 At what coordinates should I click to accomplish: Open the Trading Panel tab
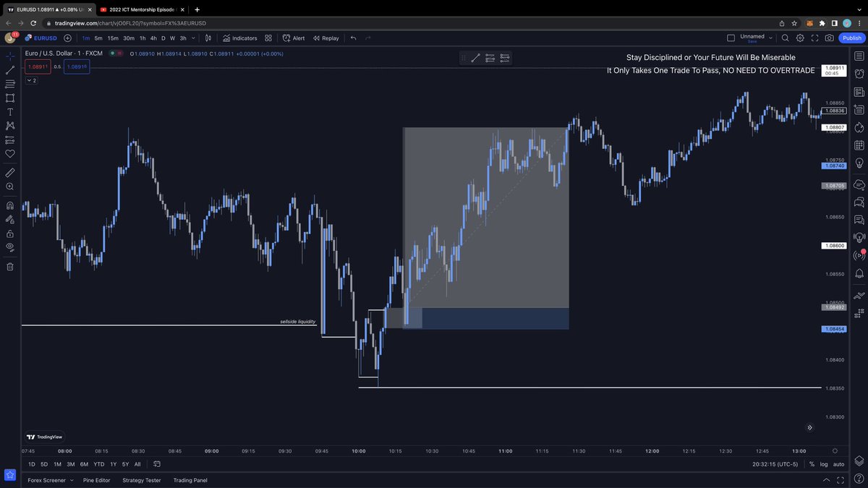pos(190,480)
